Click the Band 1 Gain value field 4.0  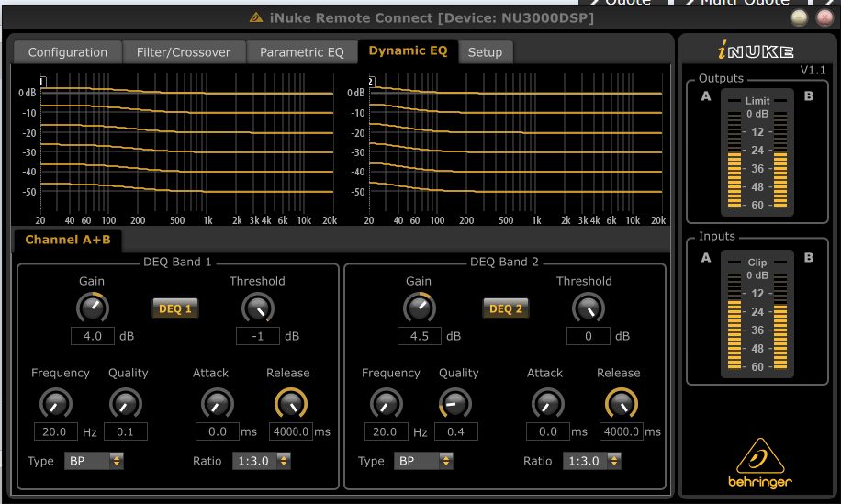coord(93,336)
